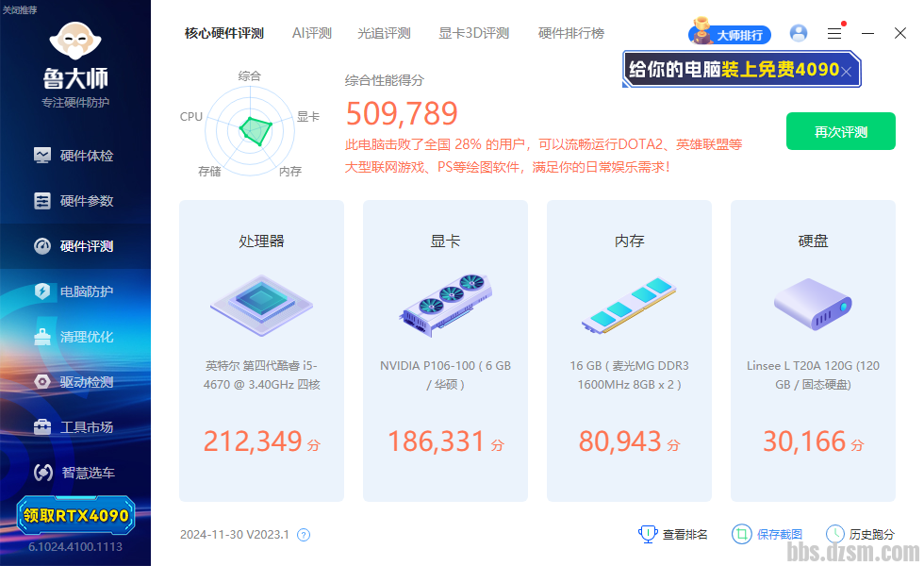Click the 处理器 CPU chip thumbnail
The image size is (924, 566).
(261, 302)
